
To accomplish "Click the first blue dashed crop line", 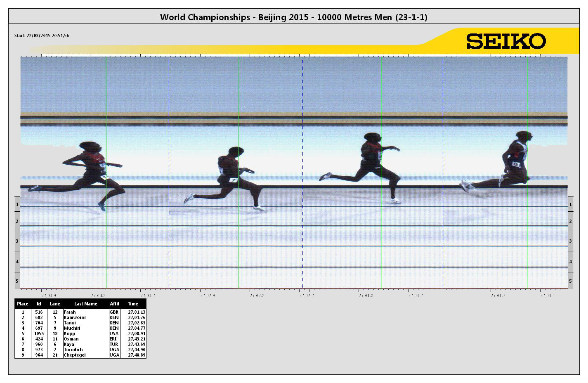I will (x=168, y=165).
